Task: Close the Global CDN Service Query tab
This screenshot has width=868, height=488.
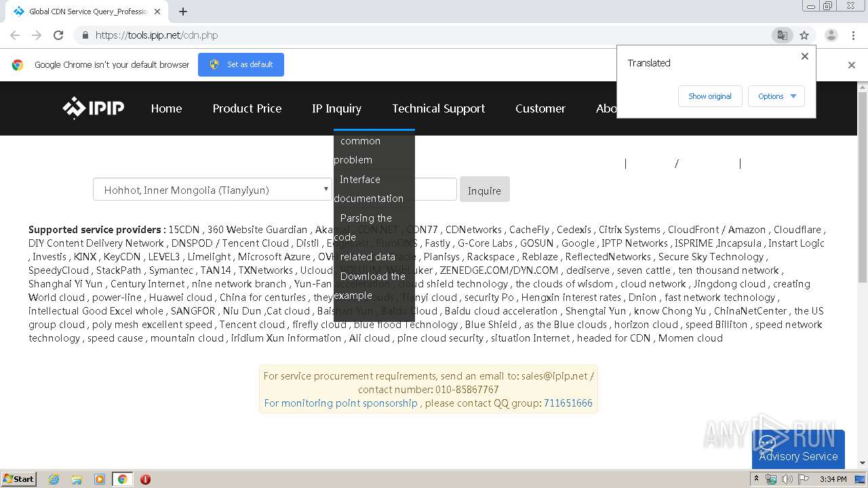Action: coord(157,12)
